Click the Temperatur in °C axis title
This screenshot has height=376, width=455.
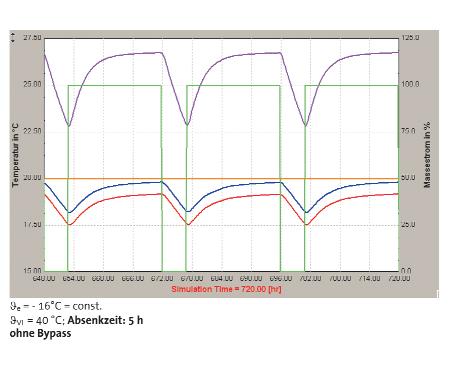15,155
